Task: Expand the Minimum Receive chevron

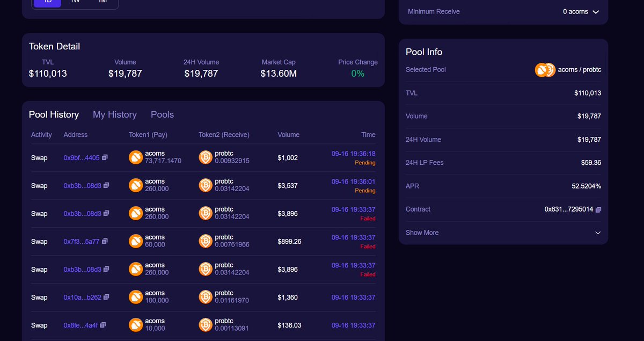Action: point(596,12)
